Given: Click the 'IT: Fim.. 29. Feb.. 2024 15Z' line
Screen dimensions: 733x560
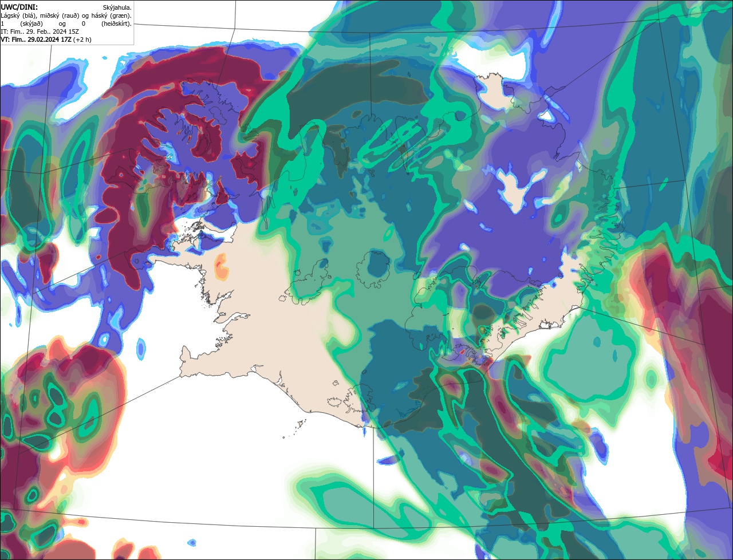Looking at the screenshot, I should pyautogui.click(x=40, y=31).
